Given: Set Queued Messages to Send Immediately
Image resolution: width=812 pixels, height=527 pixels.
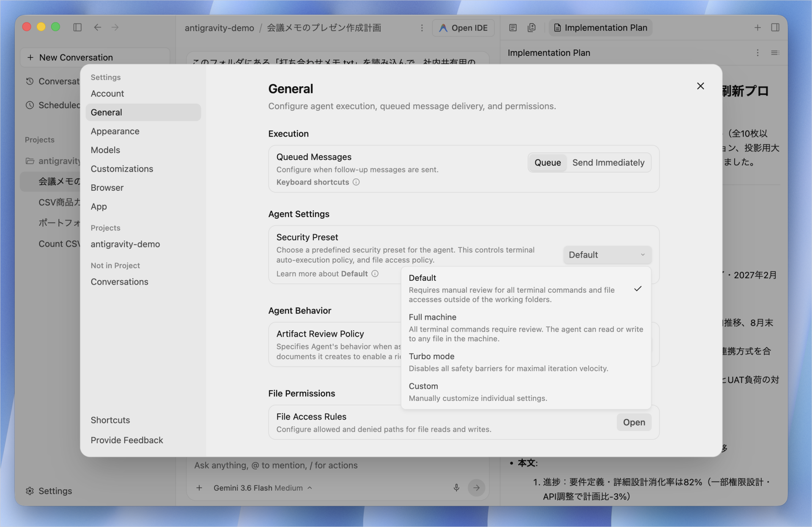Looking at the screenshot, I should pos(608,163).
